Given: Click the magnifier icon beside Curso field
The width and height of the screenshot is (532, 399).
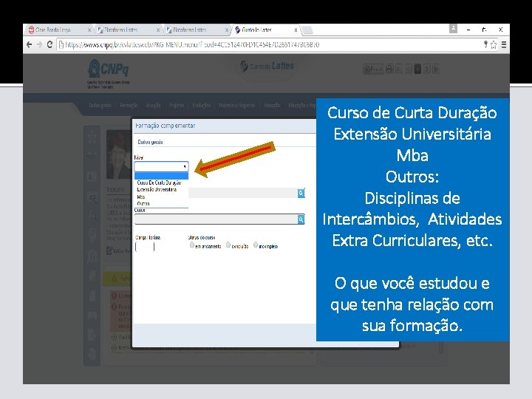Looking at the screenshot, I should pos(301,219).
